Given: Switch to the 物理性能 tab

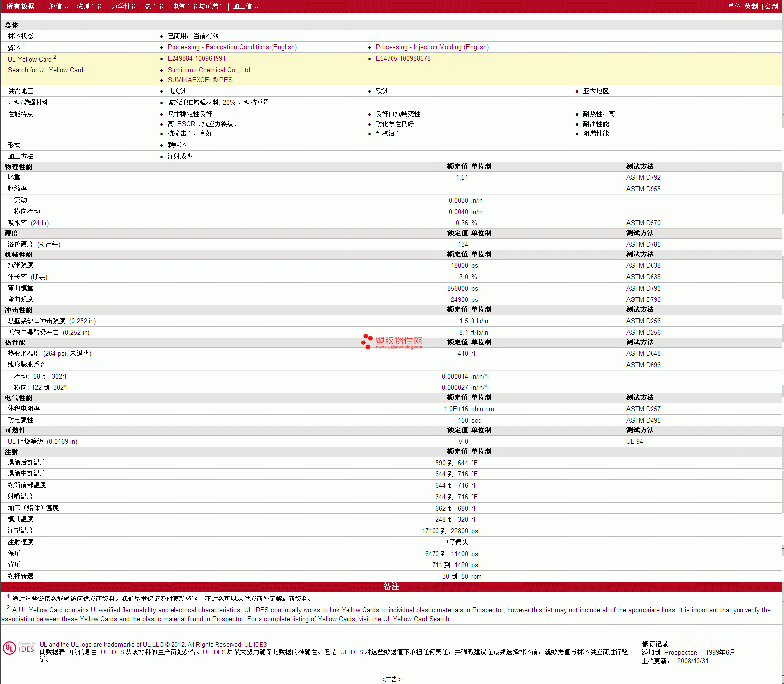Looking at the screenshot, I should pyautogui.click(x=89, y=6).
